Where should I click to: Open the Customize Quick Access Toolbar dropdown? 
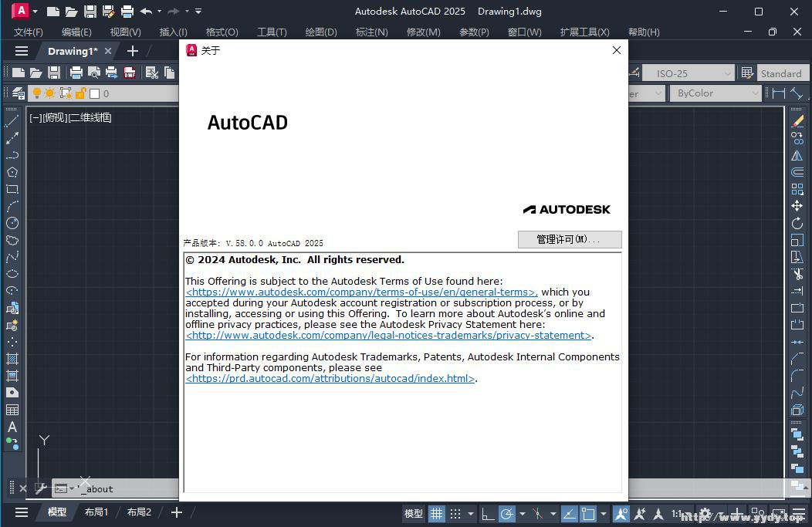(198, 11)
